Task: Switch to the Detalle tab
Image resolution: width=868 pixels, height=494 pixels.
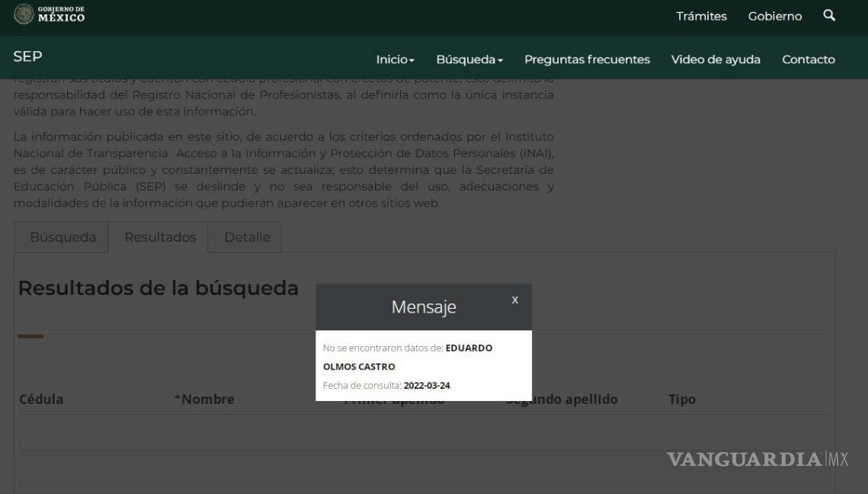Action: coord(247,237)
